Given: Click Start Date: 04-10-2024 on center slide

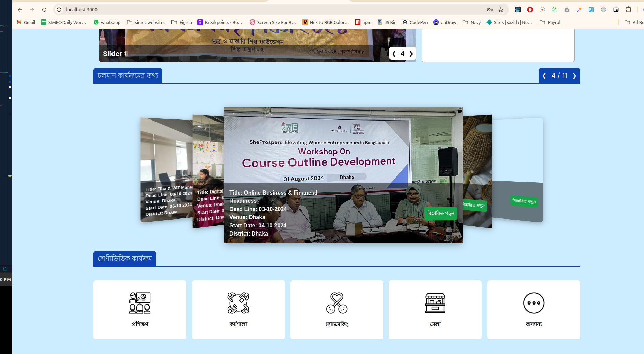Looking at the screenshot, I should pos(258,225).
